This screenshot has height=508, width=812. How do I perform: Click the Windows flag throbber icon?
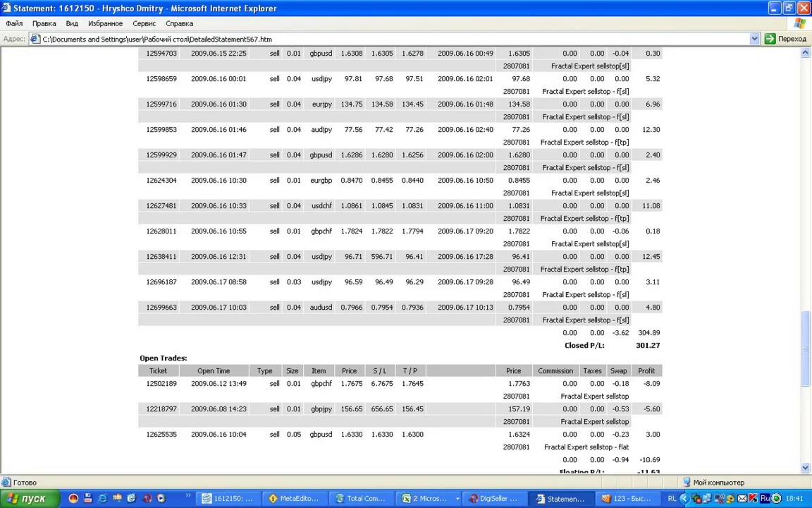click(x=799, y=23)
